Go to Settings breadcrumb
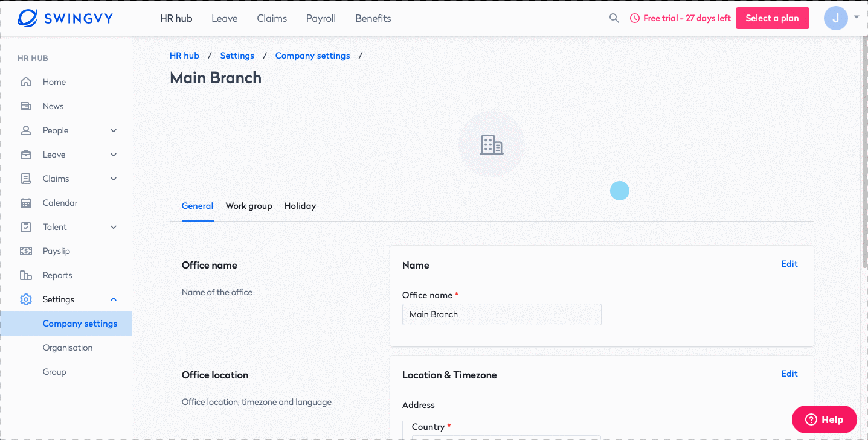This screenshot has height=440, width=868. 237,56
